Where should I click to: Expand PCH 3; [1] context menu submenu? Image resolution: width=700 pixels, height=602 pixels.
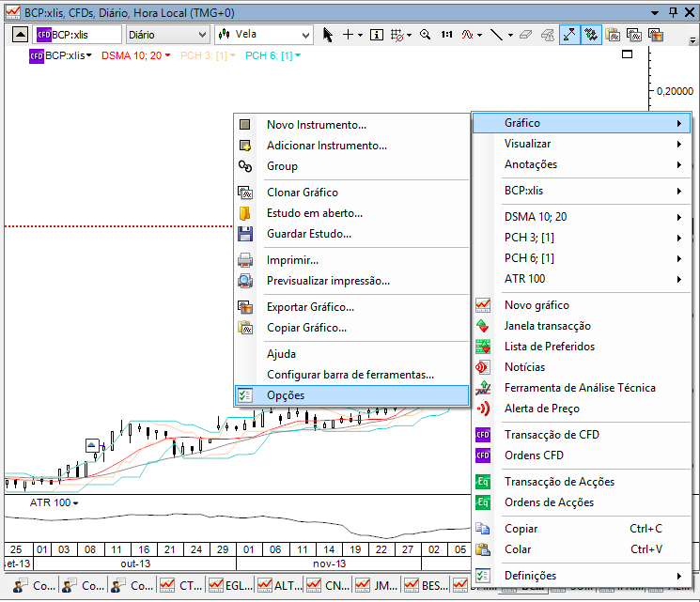coord(582,238)
